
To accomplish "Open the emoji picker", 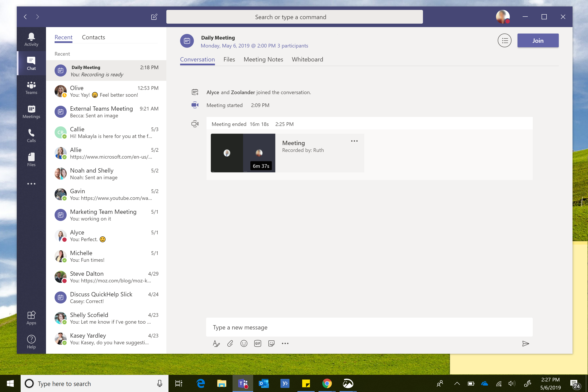I will [244, 343].
